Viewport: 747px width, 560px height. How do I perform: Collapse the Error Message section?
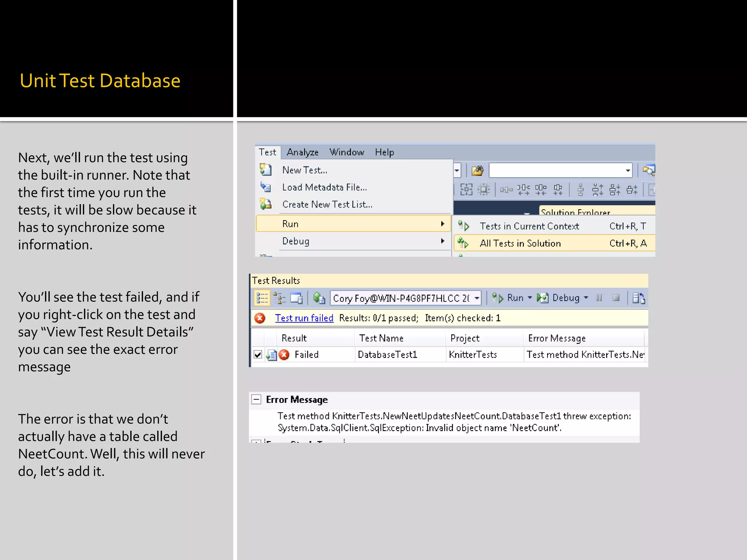256,400
